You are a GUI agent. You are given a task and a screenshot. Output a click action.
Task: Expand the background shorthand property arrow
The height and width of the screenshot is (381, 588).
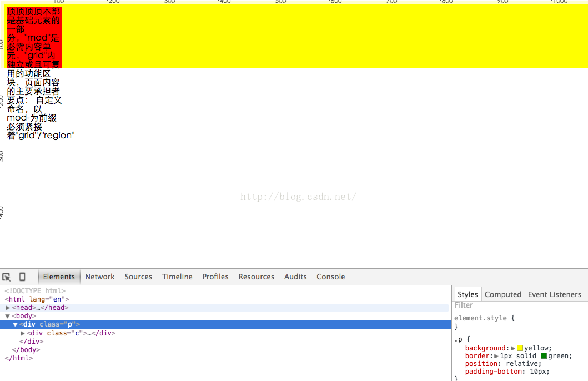pos(513,348)
